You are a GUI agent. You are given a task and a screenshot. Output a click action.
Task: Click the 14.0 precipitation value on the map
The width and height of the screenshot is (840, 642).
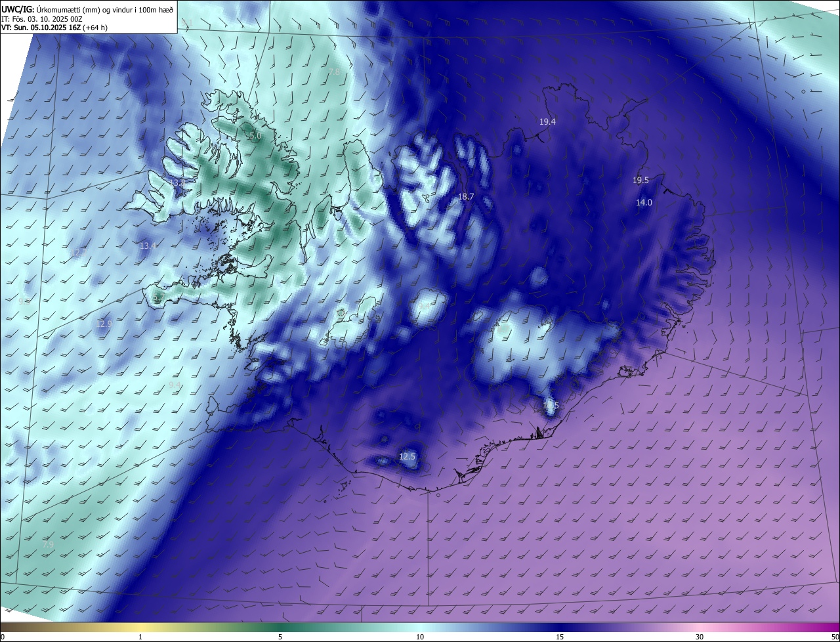(x=644, y=203)
